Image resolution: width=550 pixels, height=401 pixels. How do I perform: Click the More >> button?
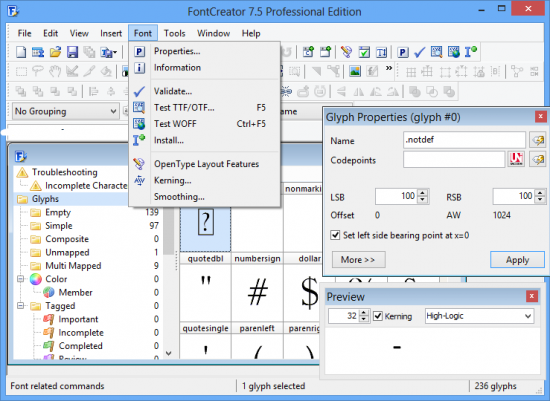tap(358, 260)
